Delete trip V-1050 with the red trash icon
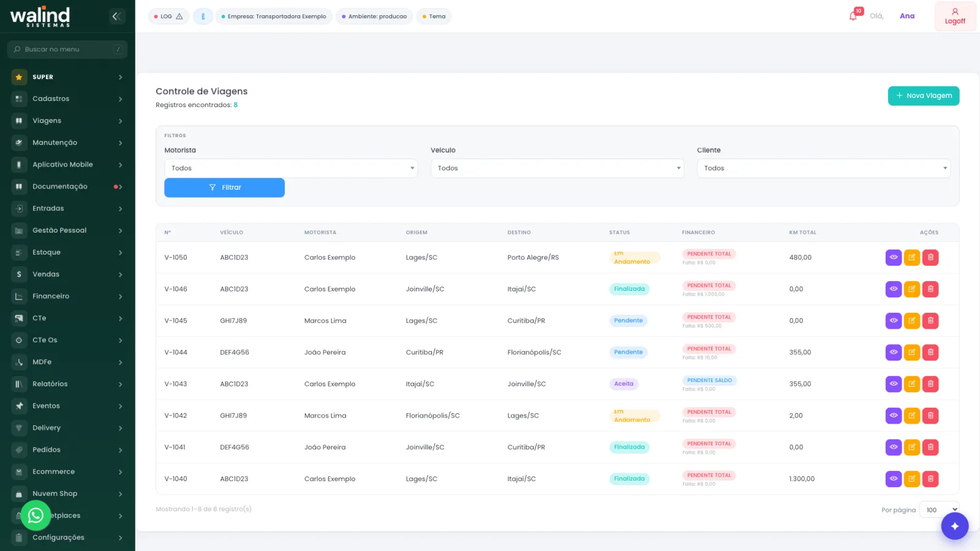 coord(930,257)
